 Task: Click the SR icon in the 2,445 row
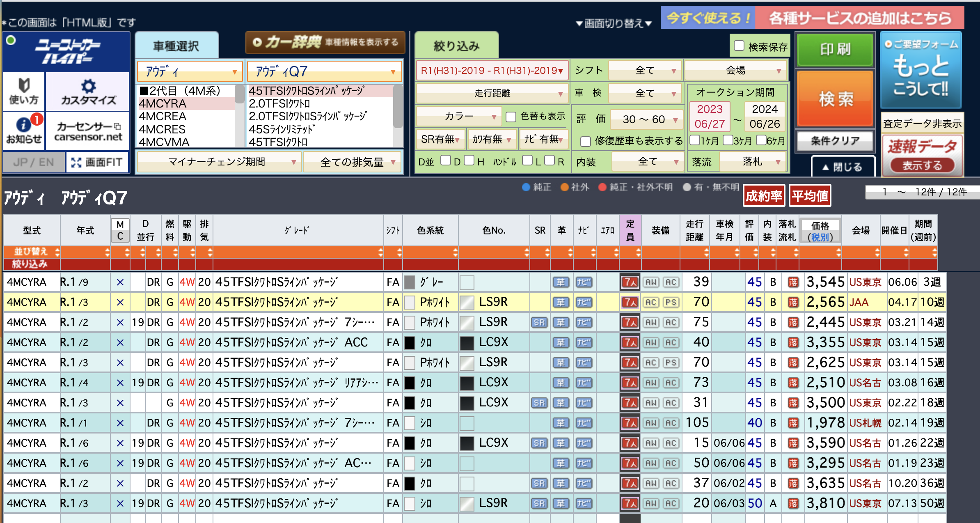click(539, 322)
